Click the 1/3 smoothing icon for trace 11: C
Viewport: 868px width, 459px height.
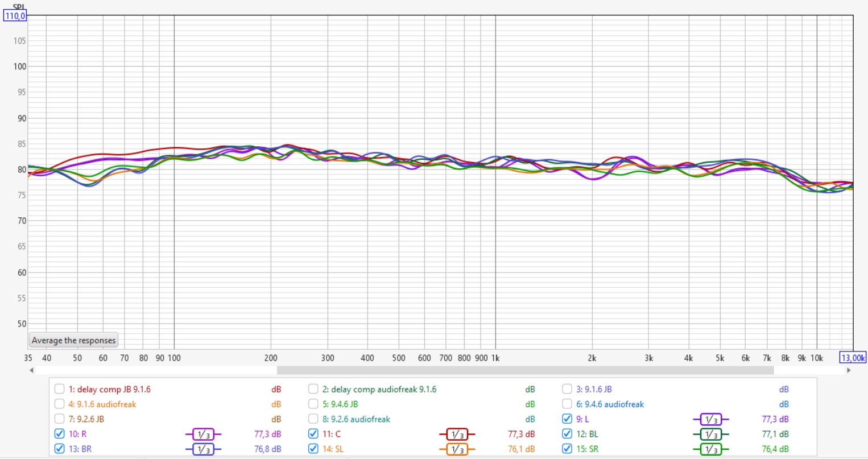point(457,434)
